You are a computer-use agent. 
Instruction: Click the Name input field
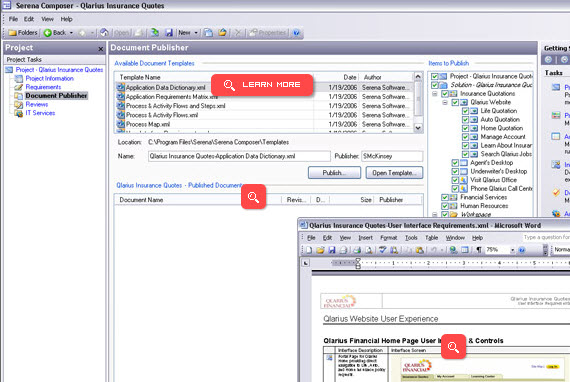coord(239,156)
